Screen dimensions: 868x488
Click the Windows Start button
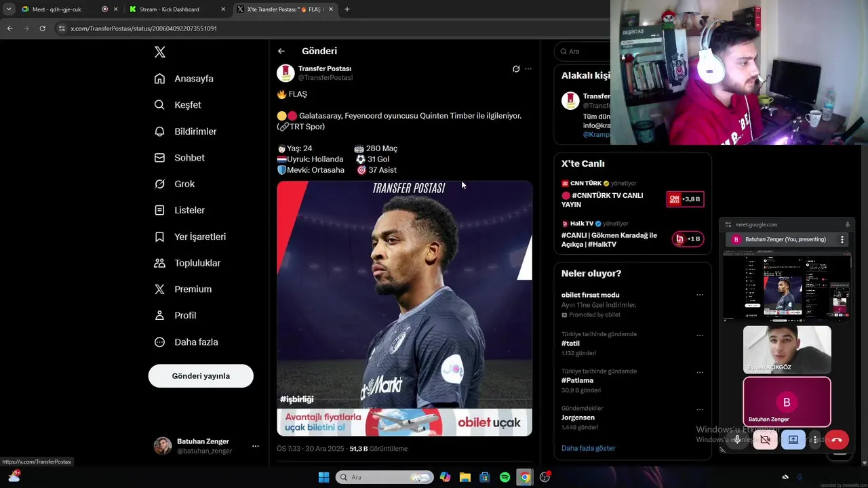323,477
